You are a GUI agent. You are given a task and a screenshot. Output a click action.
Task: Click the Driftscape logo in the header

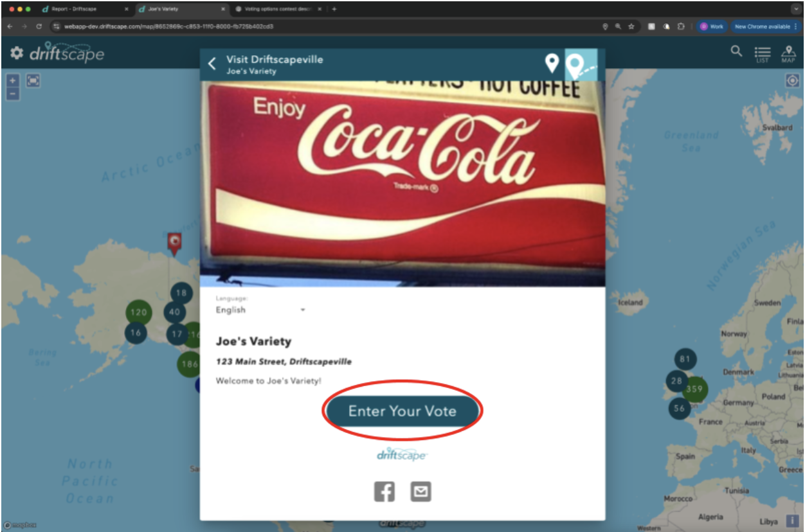[x=67, y=53]
